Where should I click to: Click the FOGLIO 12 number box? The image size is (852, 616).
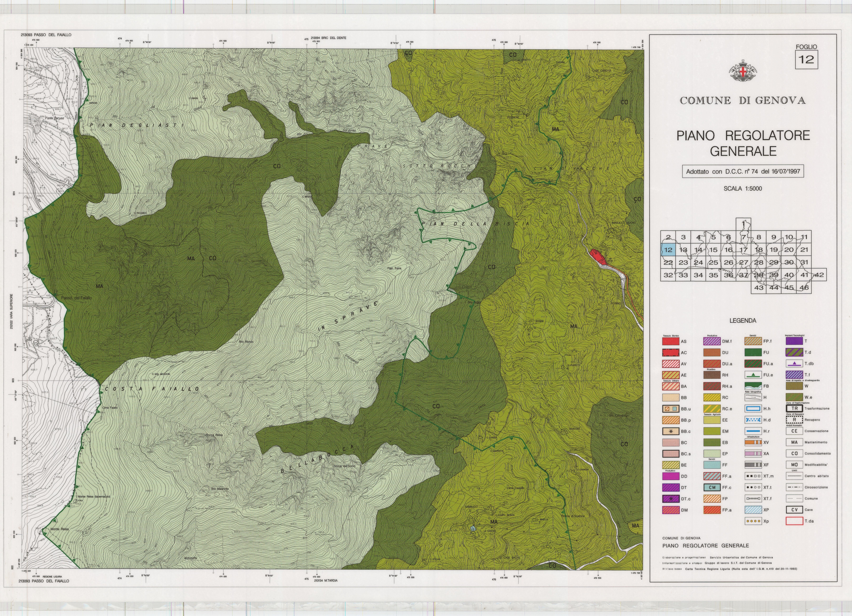[x=807, y=60]
